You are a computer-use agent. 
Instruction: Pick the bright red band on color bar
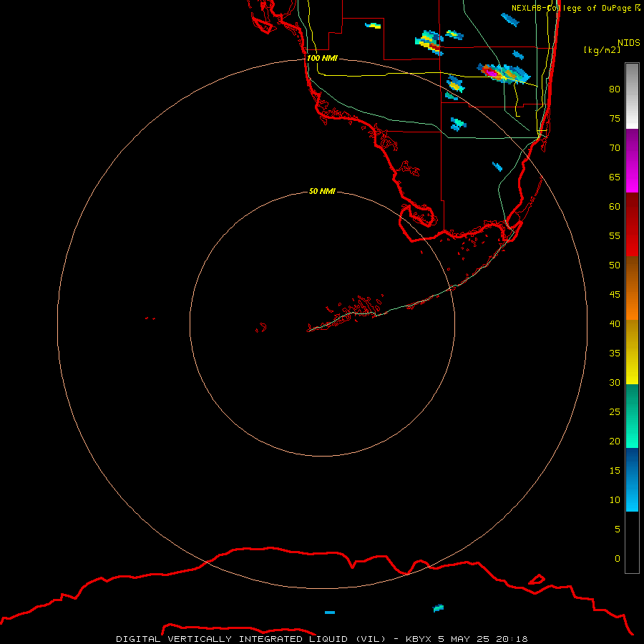coord(632,225)
